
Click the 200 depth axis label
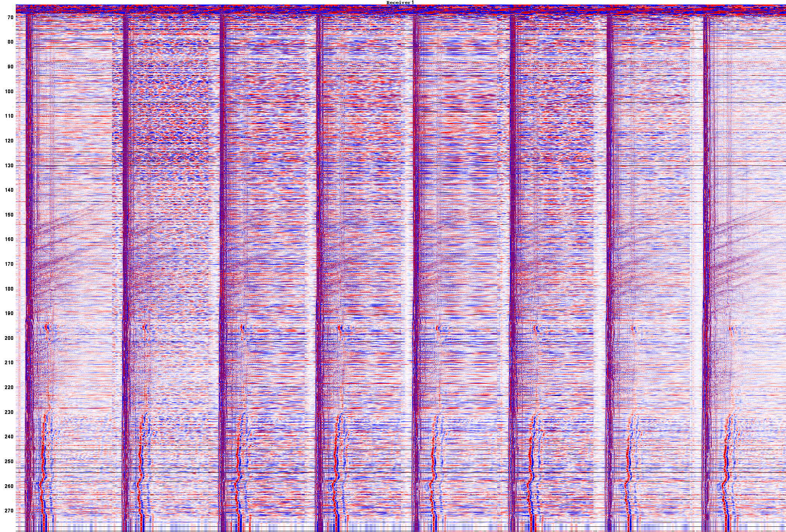(9, 338)
